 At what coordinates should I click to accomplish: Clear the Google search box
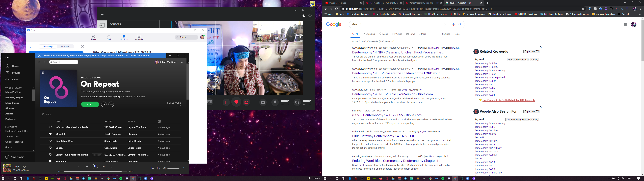click(x=445, y=24)
